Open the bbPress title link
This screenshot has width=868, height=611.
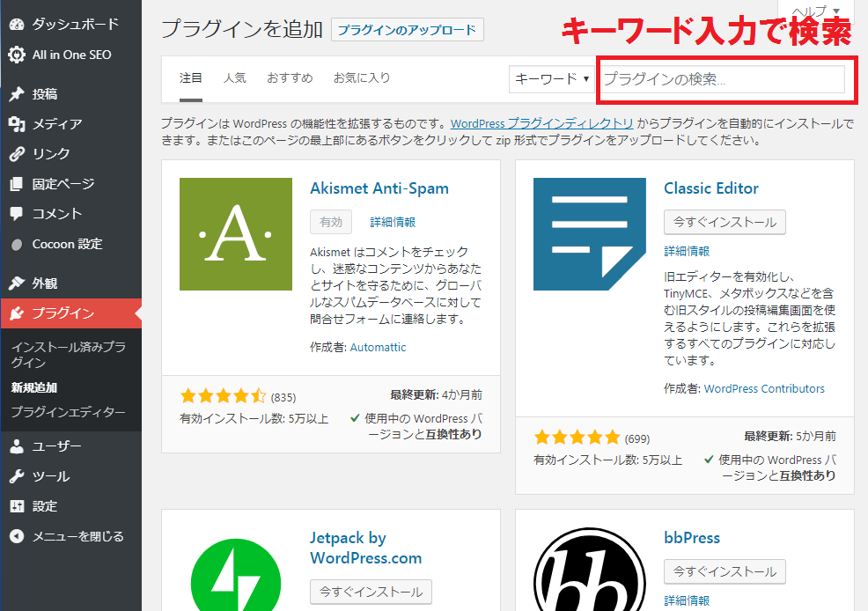tap(692, 538)
